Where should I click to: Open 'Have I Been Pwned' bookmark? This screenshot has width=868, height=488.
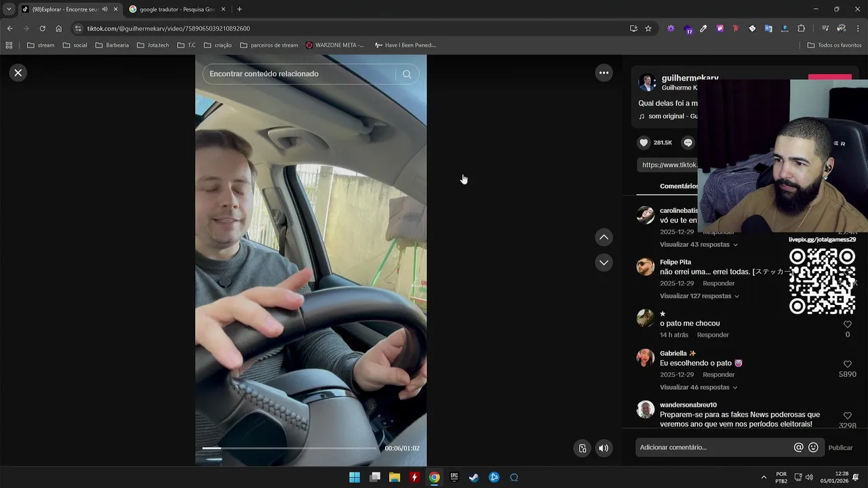pyautogui.click(x=405, y=45)
